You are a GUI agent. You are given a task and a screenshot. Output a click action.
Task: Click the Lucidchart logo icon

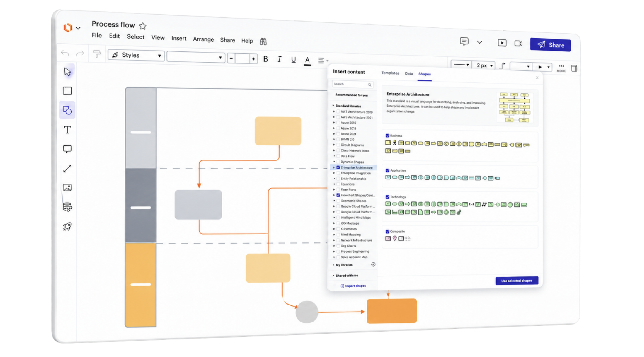(68, 28)
